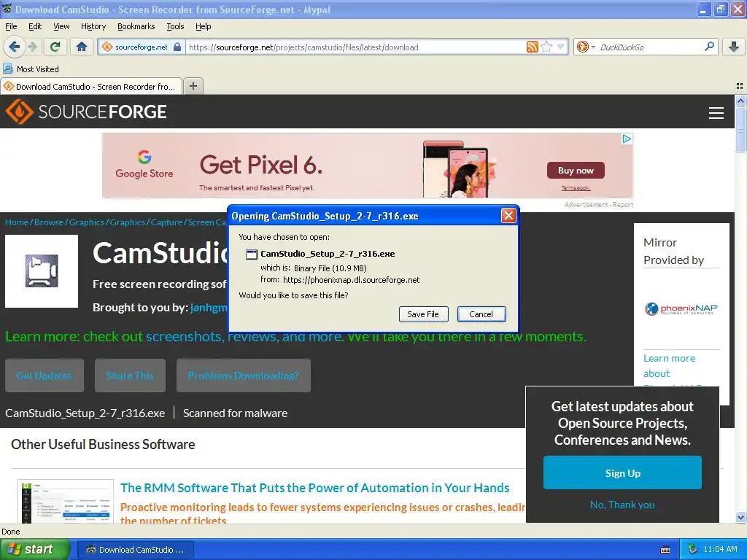Viewport: 747px width, 560px height.
Task: Open the DuckDuckGo search engine selector
Action: point(586,47)
